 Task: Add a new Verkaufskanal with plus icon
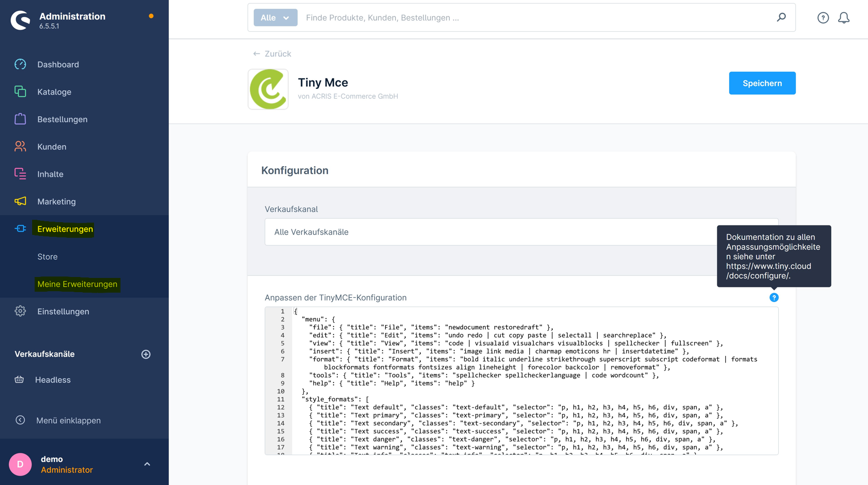click(146, 354)
